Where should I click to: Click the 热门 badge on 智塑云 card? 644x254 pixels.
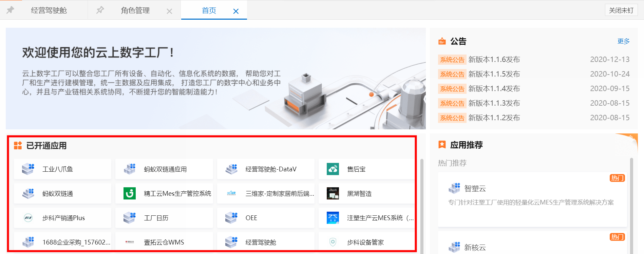pos(617,178)
